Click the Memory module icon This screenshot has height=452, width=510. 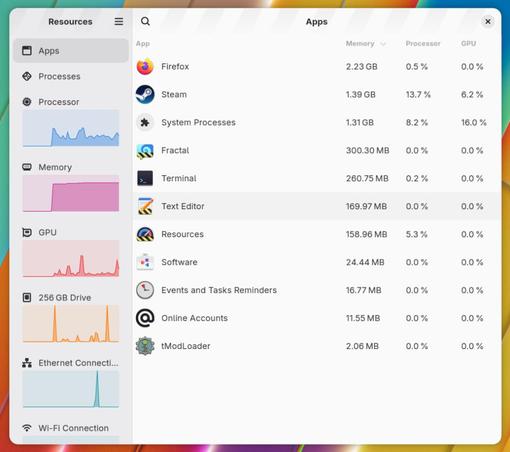coord(27,167)
